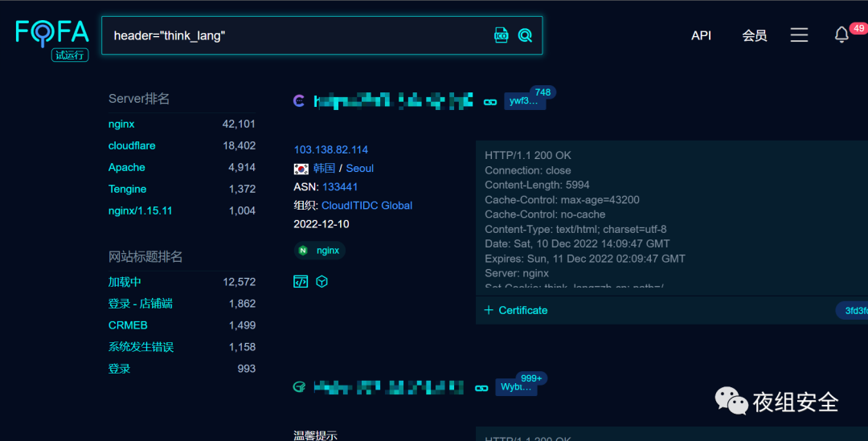The image size is (868, 441).
Task: Click the 试运行 trial badge
Action: coord(70,55)
